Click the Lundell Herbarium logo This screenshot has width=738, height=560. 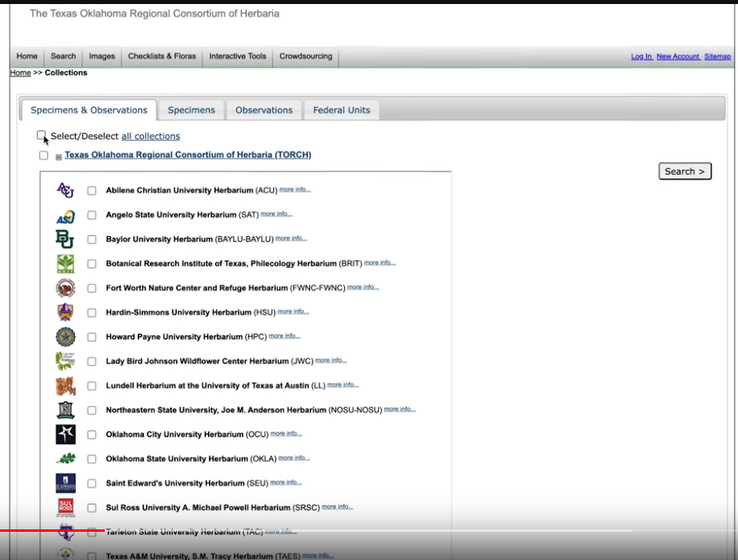tap(65, 386)
